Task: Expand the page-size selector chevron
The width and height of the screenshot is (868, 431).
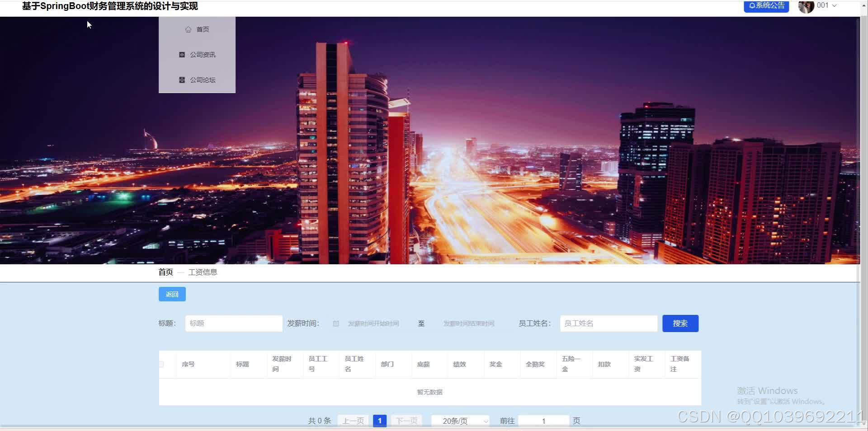Action: 486,421
